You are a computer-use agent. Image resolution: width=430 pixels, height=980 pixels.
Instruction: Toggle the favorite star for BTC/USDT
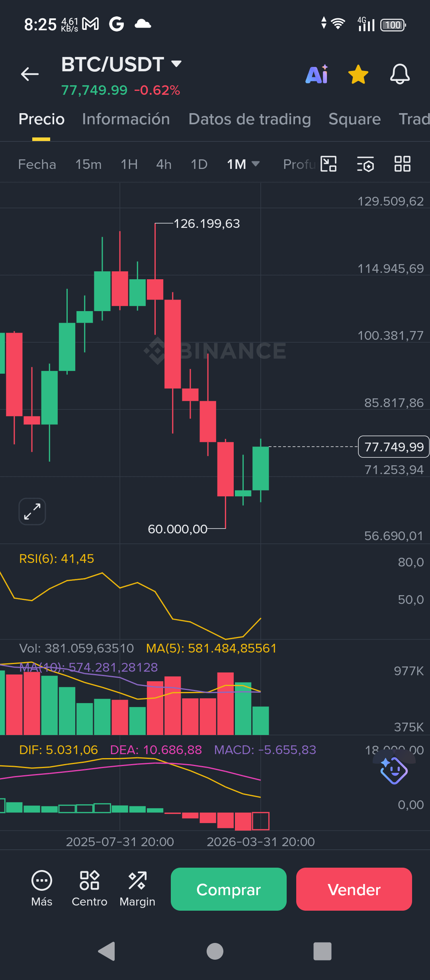[x=358, y=74]
